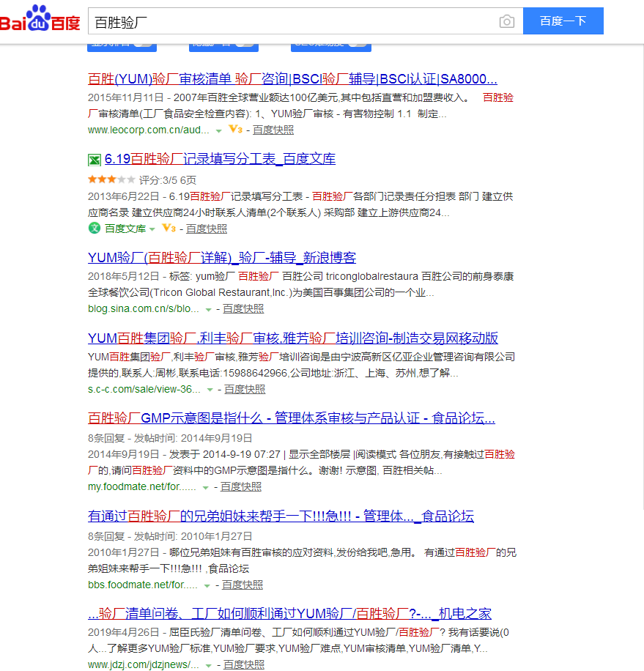Image resolution: width=644 pixels, height=671 pixels.
Task: Click the green 百度文库 source link
Action: coord(125,229)
